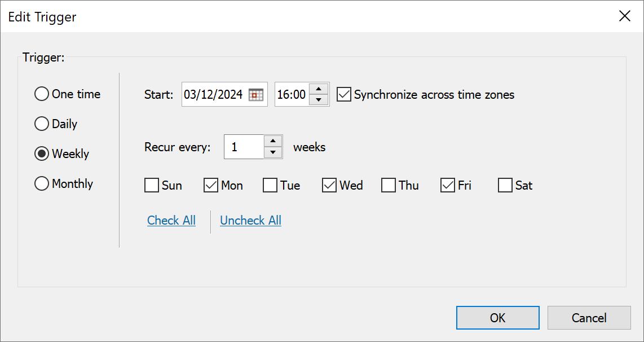Check the Sun day checkbox
The width and height of the screenshot is (644, 342).
click(x=152, y=185)
